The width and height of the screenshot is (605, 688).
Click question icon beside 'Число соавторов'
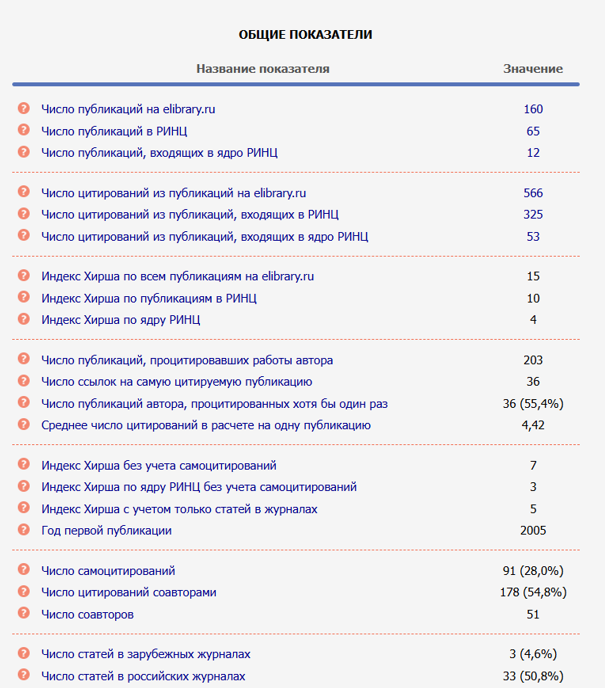[23, 614]
